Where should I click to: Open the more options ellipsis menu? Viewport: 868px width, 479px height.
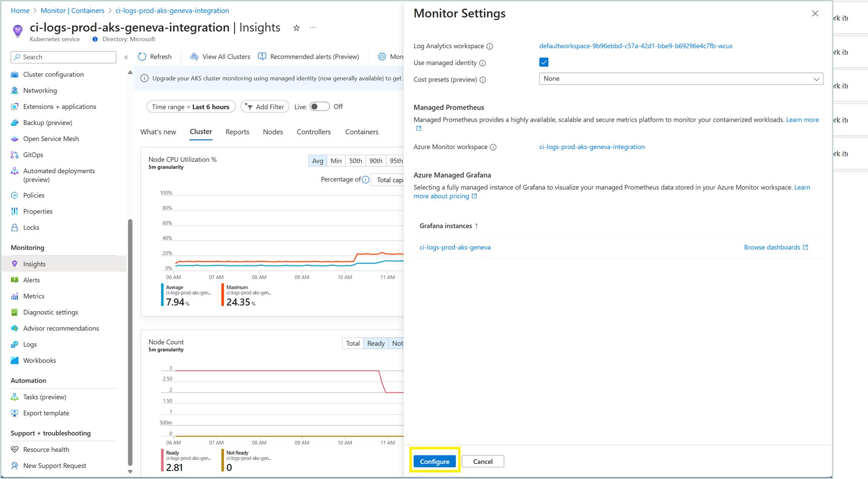pos(313,28)
